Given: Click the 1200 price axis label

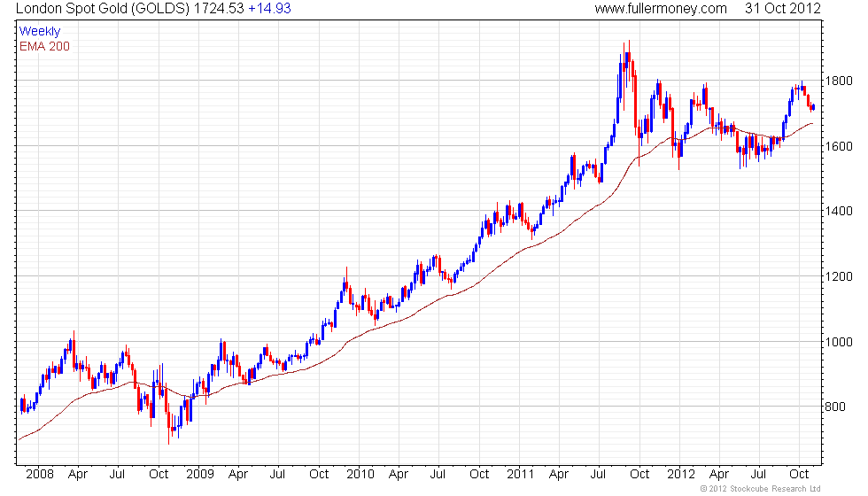Looking at the screenshot, I should tap(839, 276).
